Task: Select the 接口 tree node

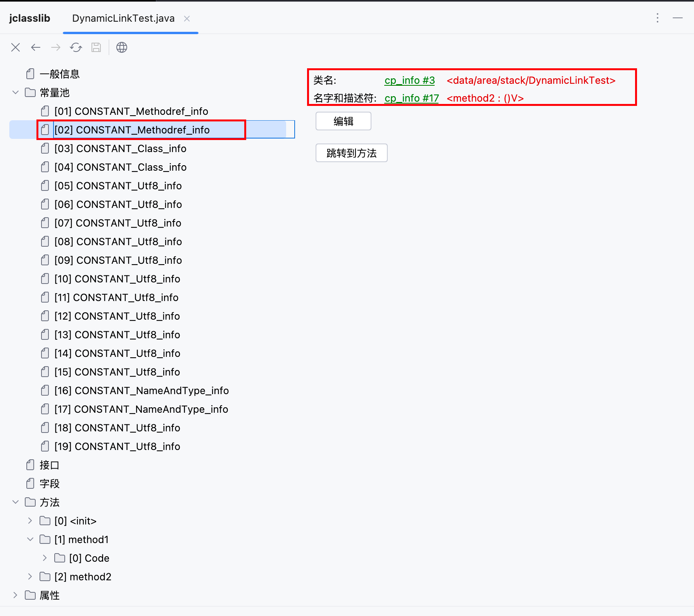Action: [50, 465]
